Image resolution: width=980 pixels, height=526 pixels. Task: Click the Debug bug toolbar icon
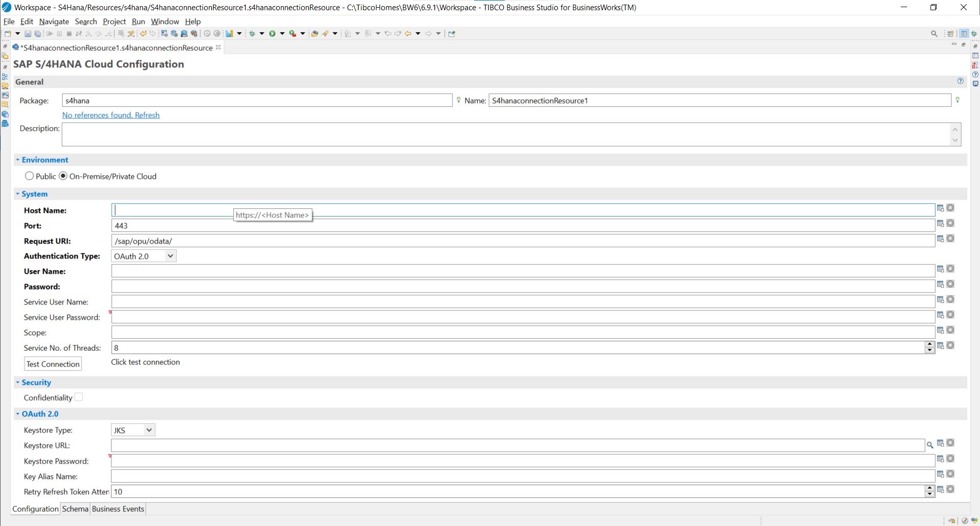click(252, 34)
